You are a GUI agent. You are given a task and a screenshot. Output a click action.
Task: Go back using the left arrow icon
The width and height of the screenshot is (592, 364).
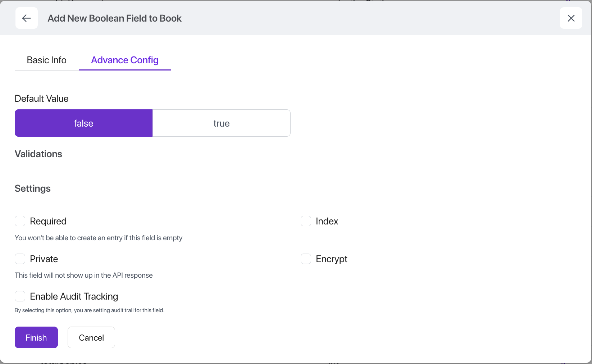coord(27,18)
